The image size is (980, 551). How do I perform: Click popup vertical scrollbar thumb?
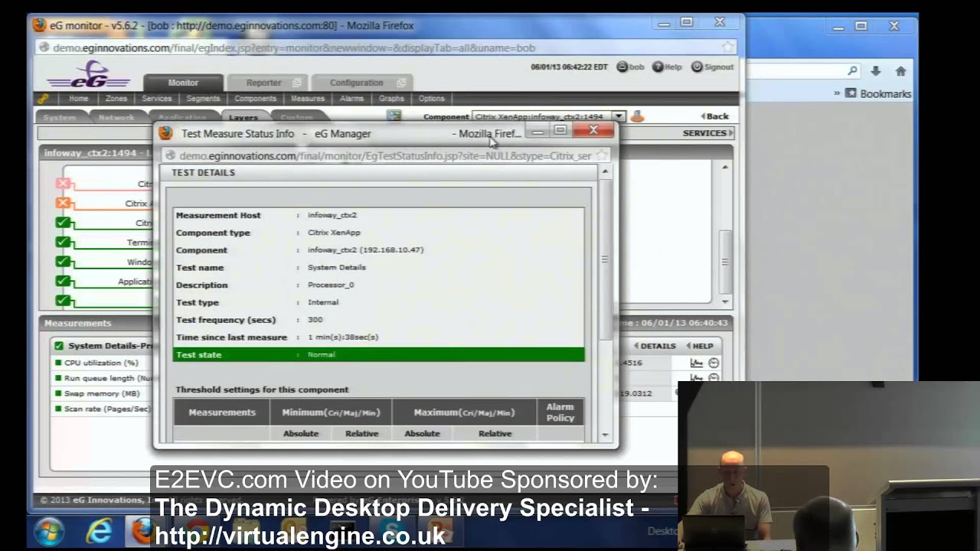tap(605, 259)
